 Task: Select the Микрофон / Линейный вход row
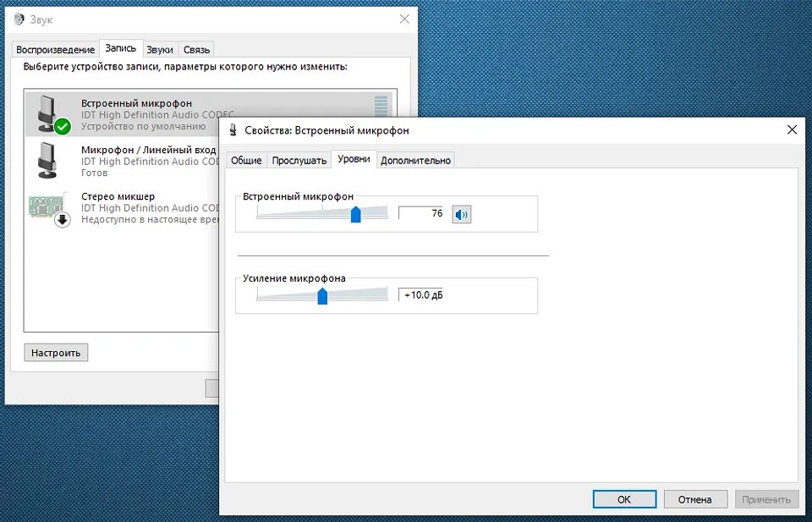122,161
